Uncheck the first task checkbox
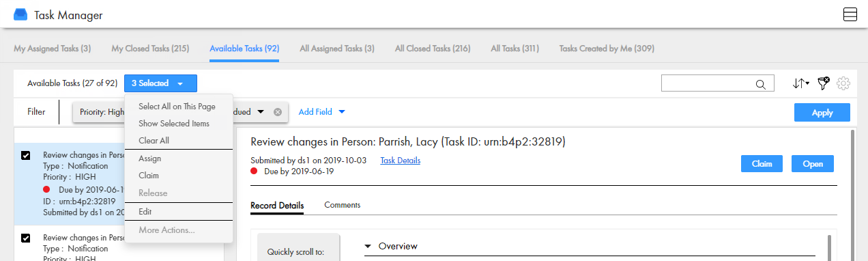Image resolution: width=868 pixels, height=261 pixels. pyautogui.click(x=26, y=156)
